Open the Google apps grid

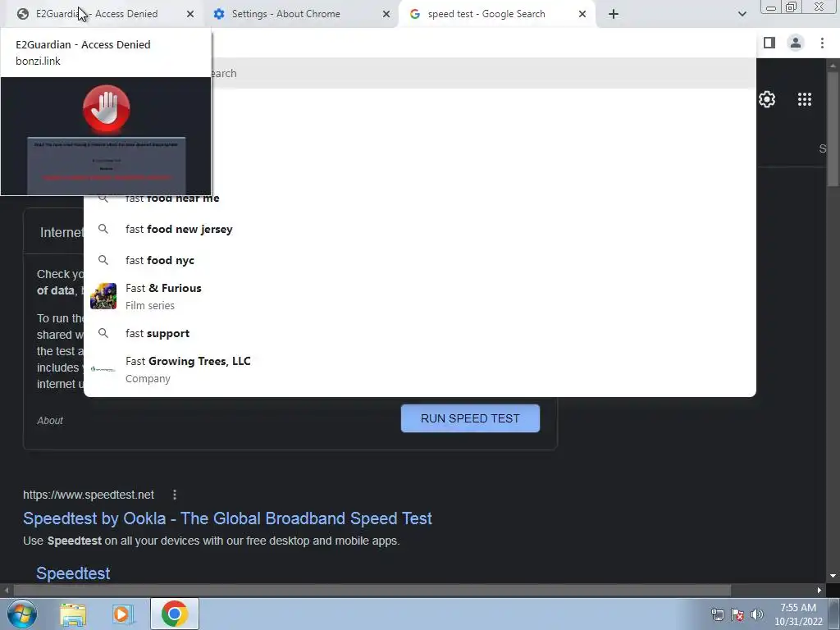click(x=805, y=99)
